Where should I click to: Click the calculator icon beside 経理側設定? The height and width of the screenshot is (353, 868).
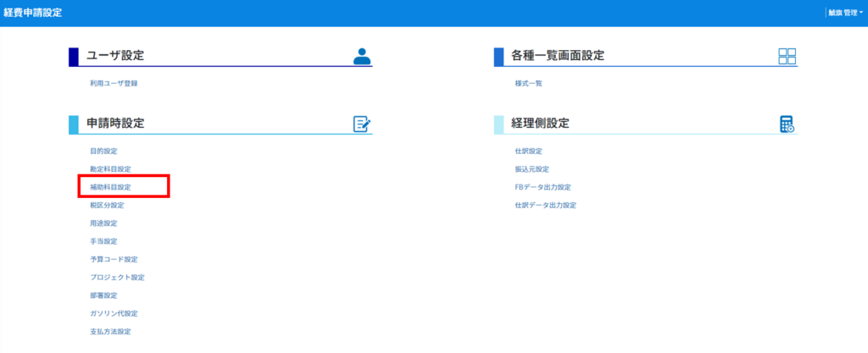click(787, 124)
